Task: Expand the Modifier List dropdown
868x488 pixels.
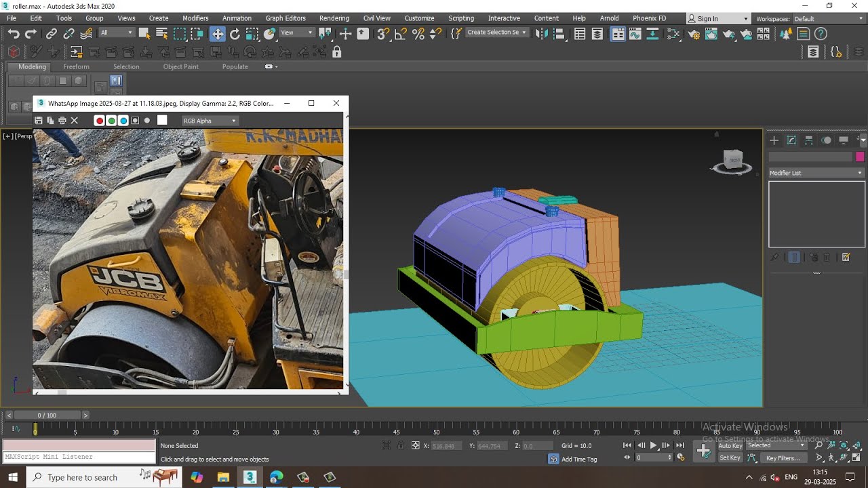Action: click(x=816, y=173)
